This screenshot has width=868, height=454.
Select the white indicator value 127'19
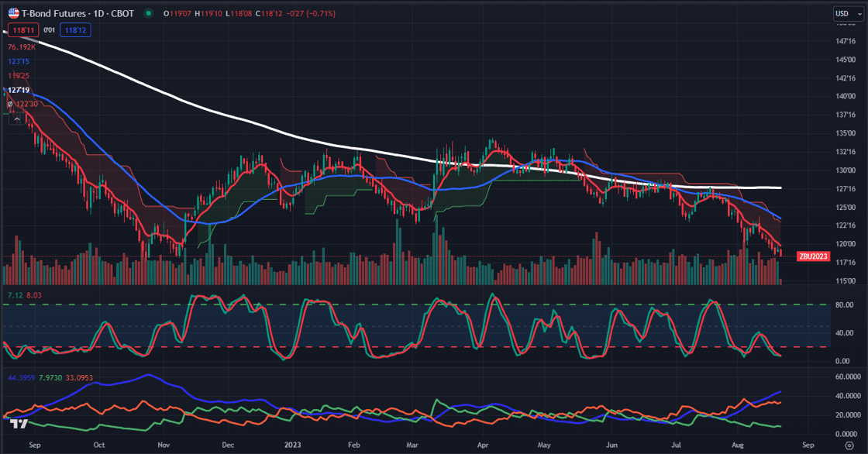[x=19, y=90]
